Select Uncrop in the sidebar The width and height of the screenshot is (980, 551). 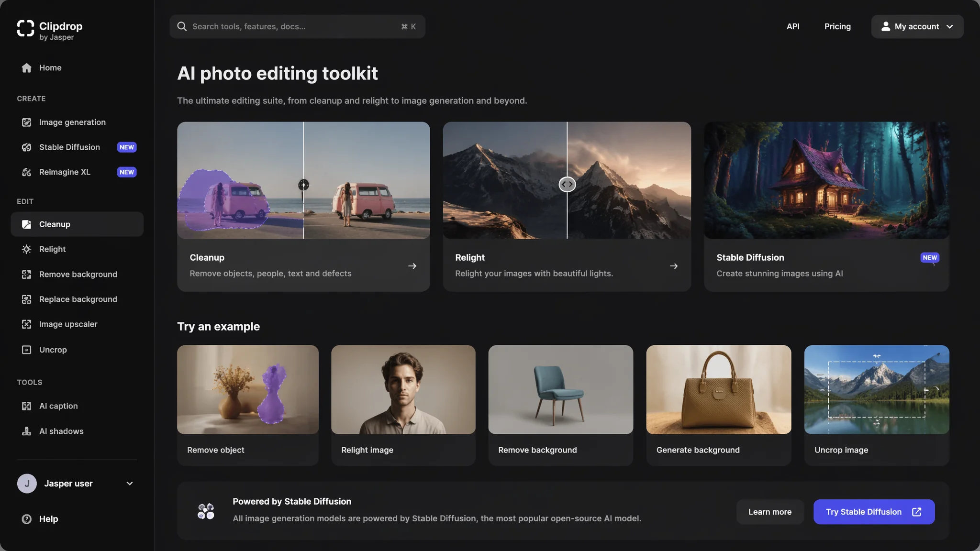(x=77, y=350)
